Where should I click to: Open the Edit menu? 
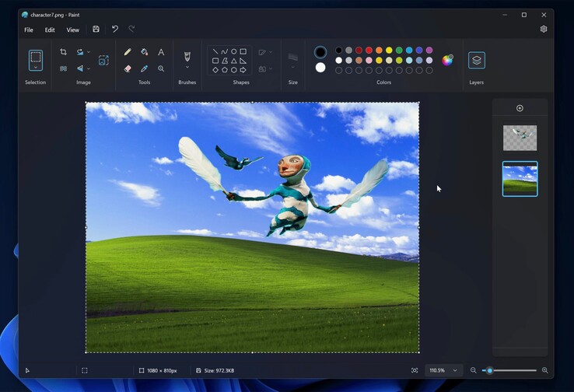tap(50, 30)
